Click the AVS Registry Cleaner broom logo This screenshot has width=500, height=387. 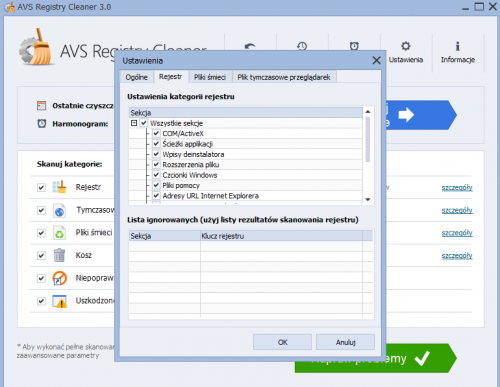point(36,47)
